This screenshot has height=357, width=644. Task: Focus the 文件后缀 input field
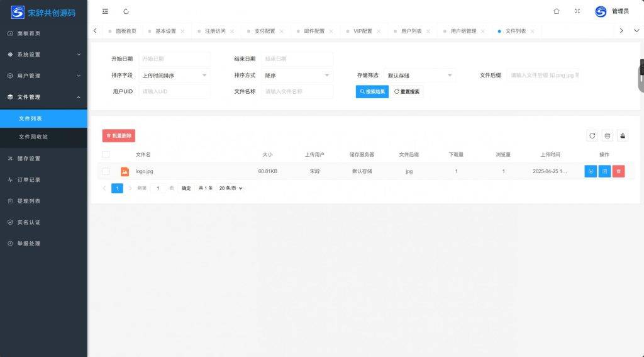pyautogui.click(x=543, y=76)
